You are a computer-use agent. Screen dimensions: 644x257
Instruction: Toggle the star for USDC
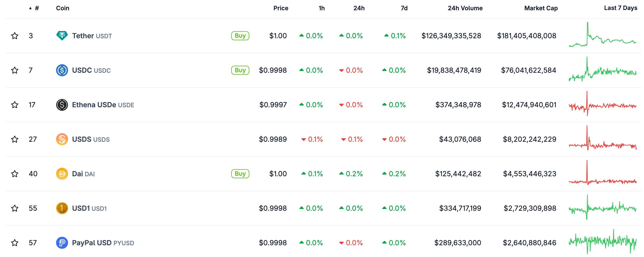[15, 70]
